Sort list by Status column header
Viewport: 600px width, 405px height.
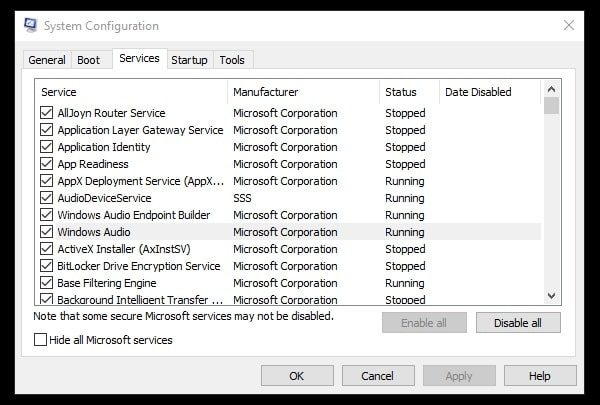coord(409,92)
